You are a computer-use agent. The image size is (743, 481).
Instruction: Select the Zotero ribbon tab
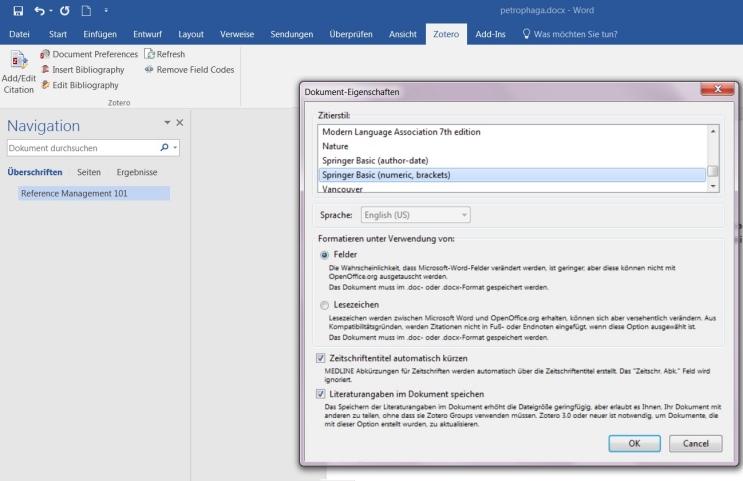point(446,34)
